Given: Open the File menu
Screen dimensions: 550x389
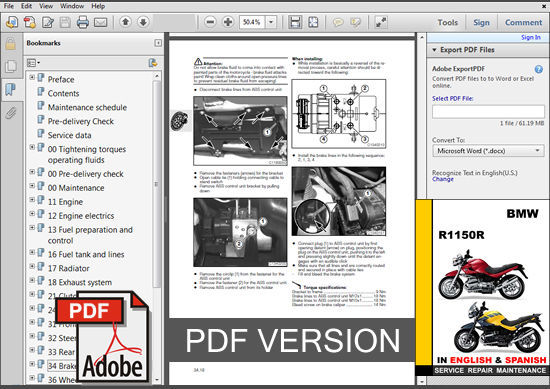Looking at the screenshot, I should 9,6.
